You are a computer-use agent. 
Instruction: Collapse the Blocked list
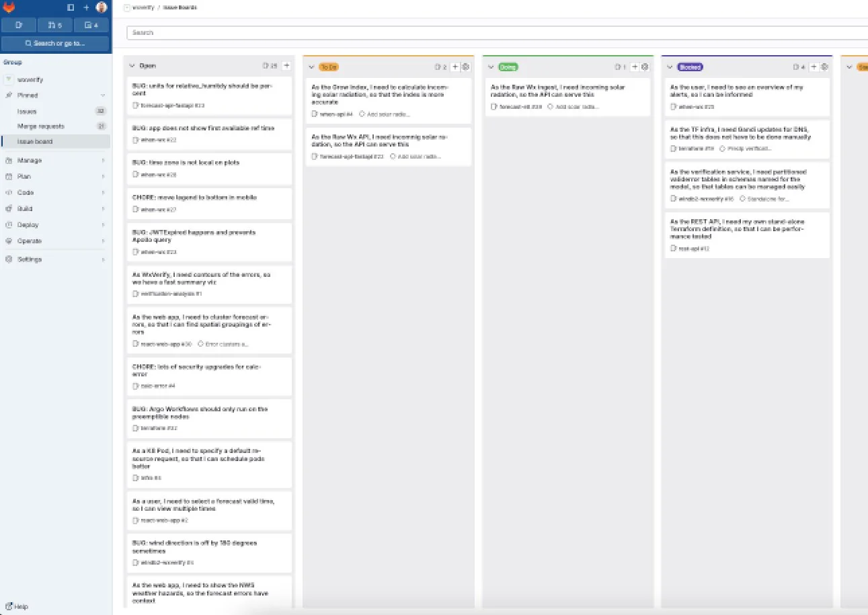click(x=670, y=67)
